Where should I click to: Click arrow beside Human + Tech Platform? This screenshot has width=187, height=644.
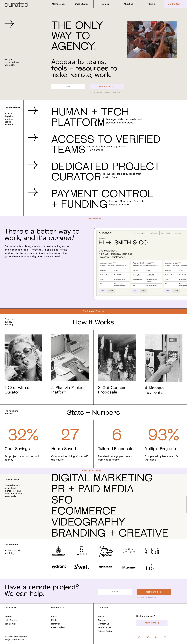pyautogui.click(x=33, y=110)
